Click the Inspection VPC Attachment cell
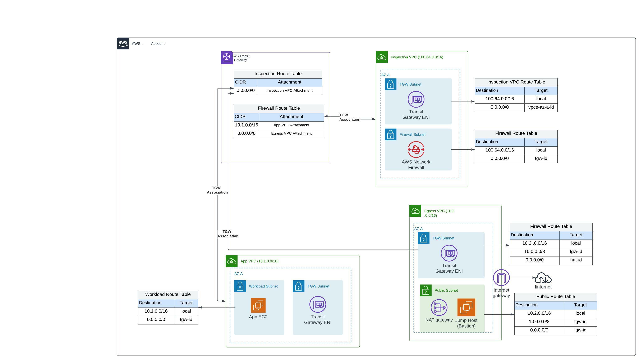The width and height of the screenshot is (644, 364). tap(289, 90)
